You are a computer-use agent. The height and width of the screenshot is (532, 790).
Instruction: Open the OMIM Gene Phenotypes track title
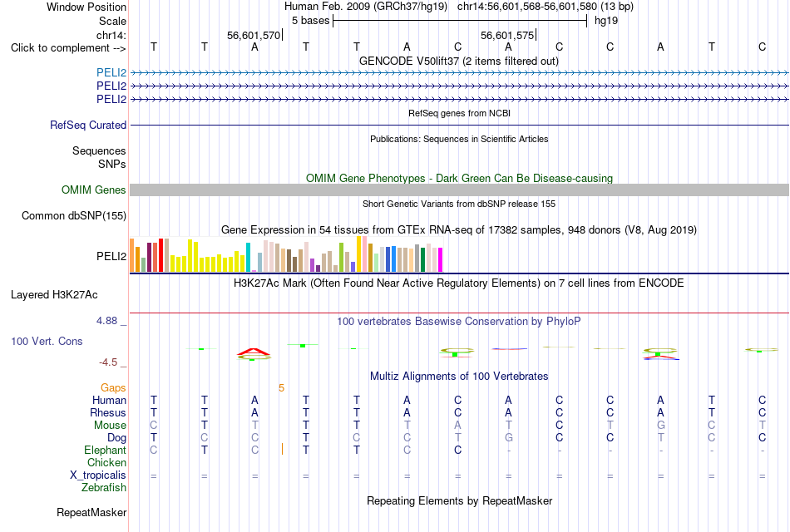pyautogui.click(x=459, y=179)
